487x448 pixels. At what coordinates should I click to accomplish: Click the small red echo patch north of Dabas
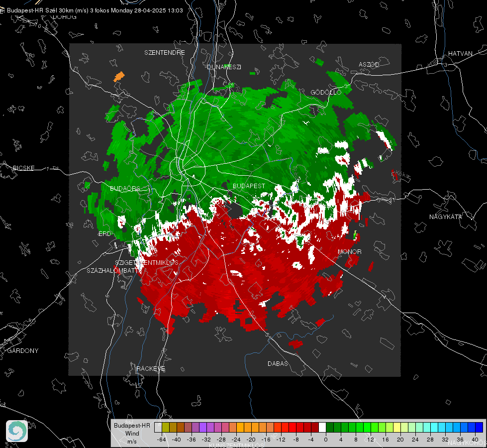coord(295,343)
